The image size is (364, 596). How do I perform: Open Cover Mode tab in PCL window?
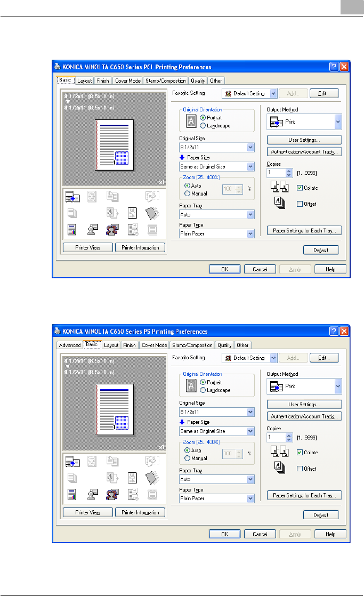pos(128,80)
